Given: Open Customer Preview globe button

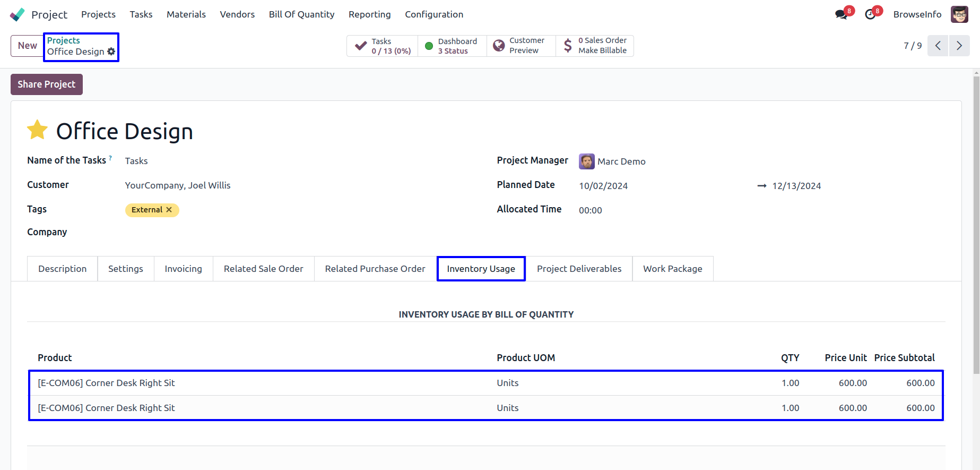Looking at the screenshot, I should (521, 46).
